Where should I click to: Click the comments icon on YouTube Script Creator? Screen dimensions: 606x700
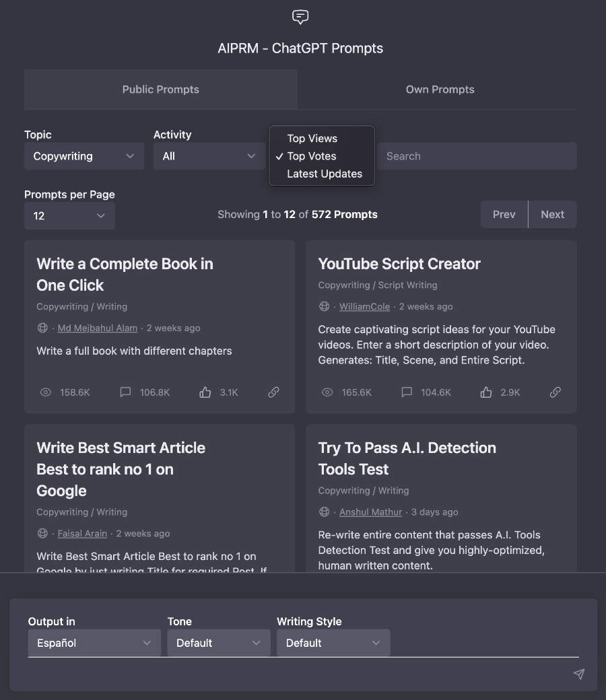[406, 392]
